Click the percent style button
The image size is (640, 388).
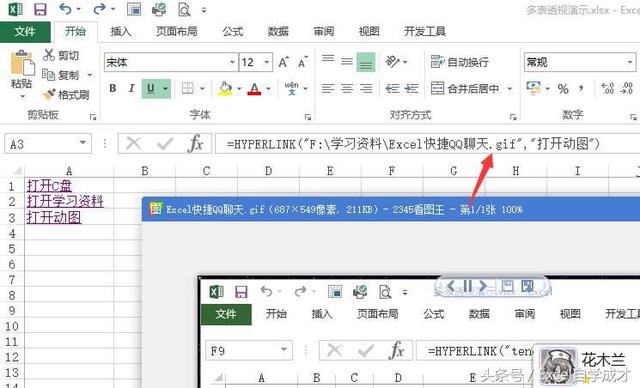pos(563,89)
